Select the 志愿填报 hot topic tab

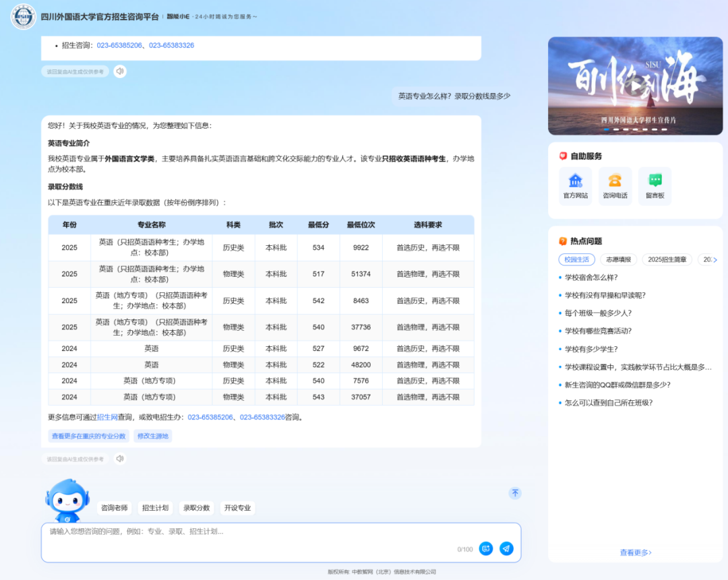pyautogui.click(x=618, y=260)
